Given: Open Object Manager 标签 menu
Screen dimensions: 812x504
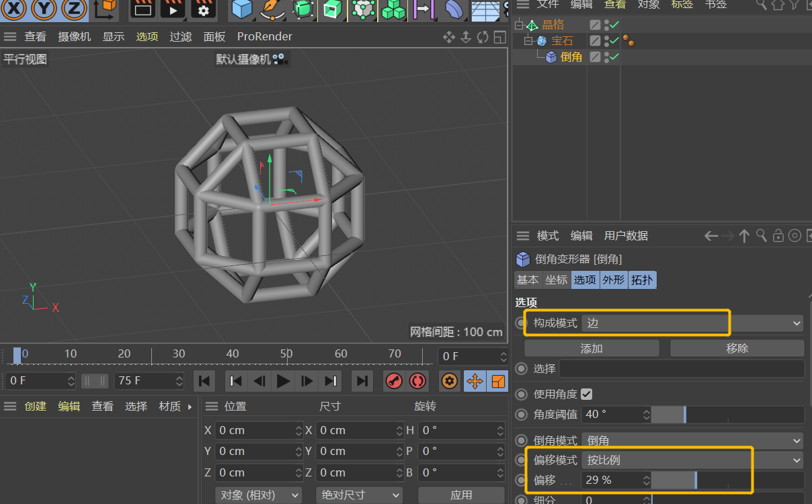Looking at the screenshot, I should pyautogui.click(x=682, y=4).
